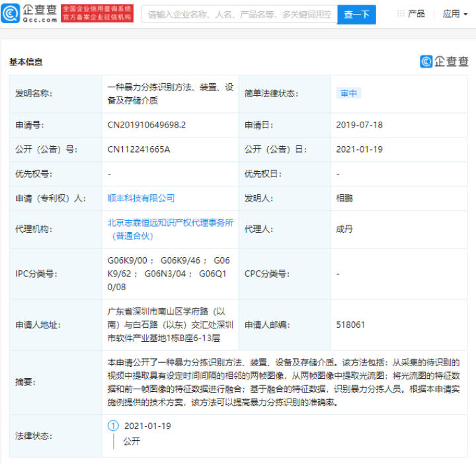Select the applicant address text 广东省深圳市南山区
Image resolution: width=476 pixels, height=464 pixels.
tap(145, 311)
